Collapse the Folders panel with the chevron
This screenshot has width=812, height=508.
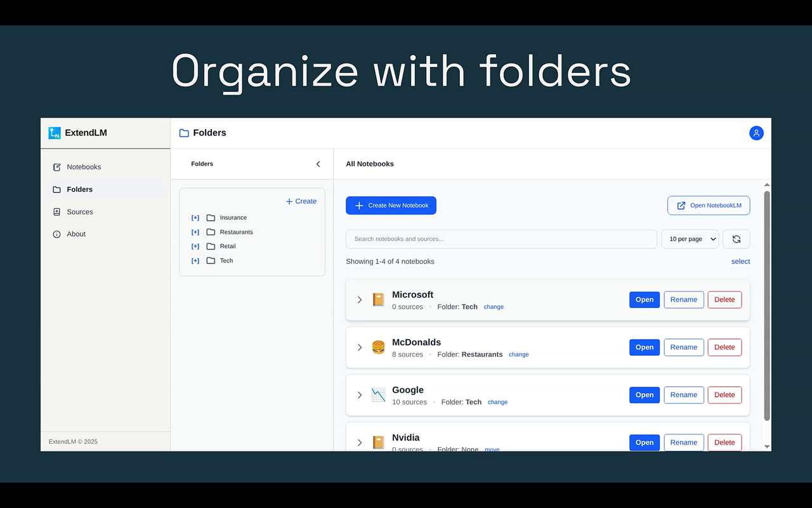(318, 163)
